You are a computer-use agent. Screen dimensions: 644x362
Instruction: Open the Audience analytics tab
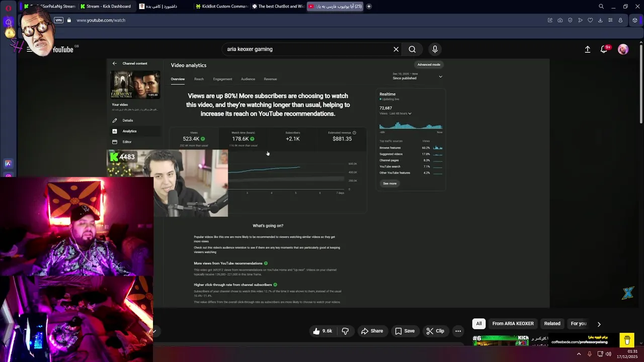click(248, 79)
